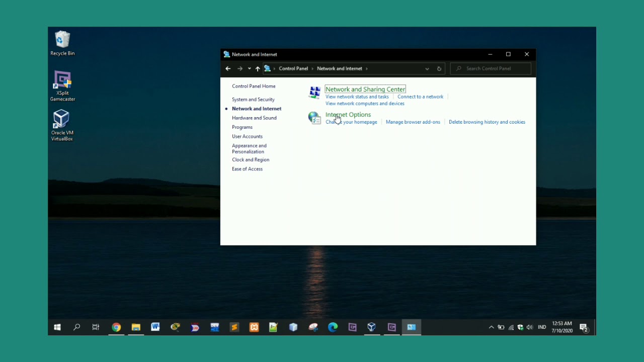Open Hardware and Sound category
Viewport: 644px width, 362px height.
click(x=254, y=118)
